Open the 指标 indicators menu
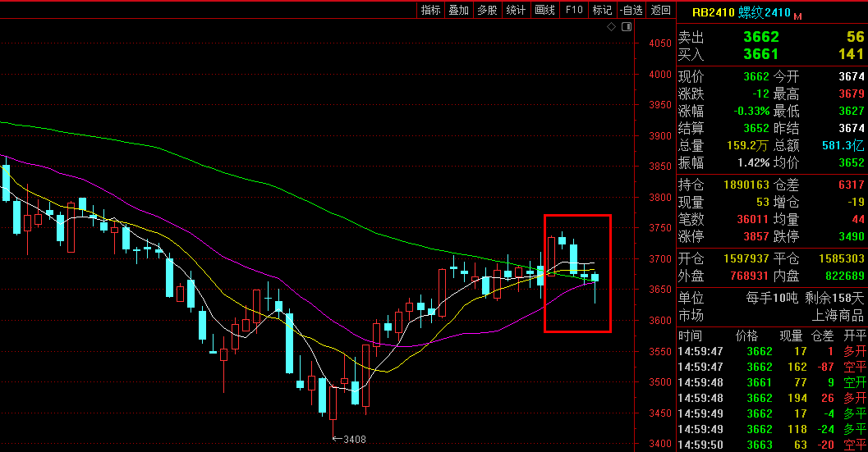This screenshot has width=868, height=452. tap(431, 10)
